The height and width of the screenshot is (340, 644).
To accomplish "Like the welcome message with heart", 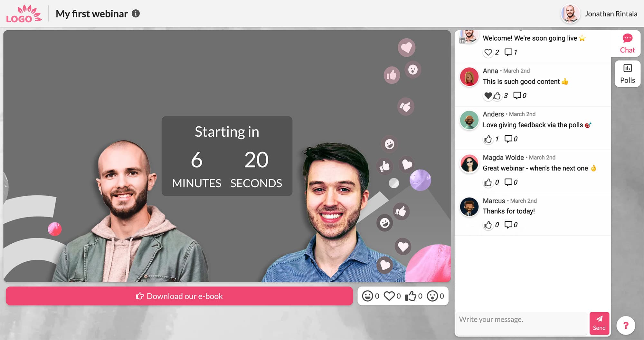I will tap(488, 52).
